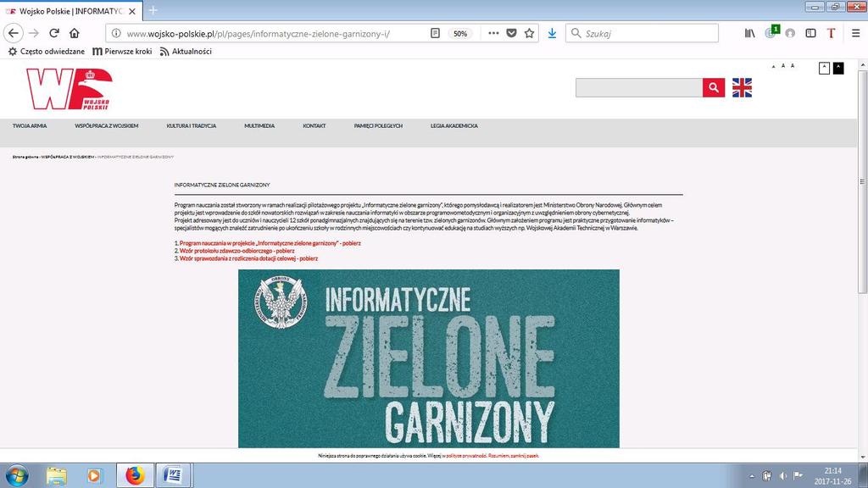
Task: Switch to Word taskbar button
Action: click(174, 476)
